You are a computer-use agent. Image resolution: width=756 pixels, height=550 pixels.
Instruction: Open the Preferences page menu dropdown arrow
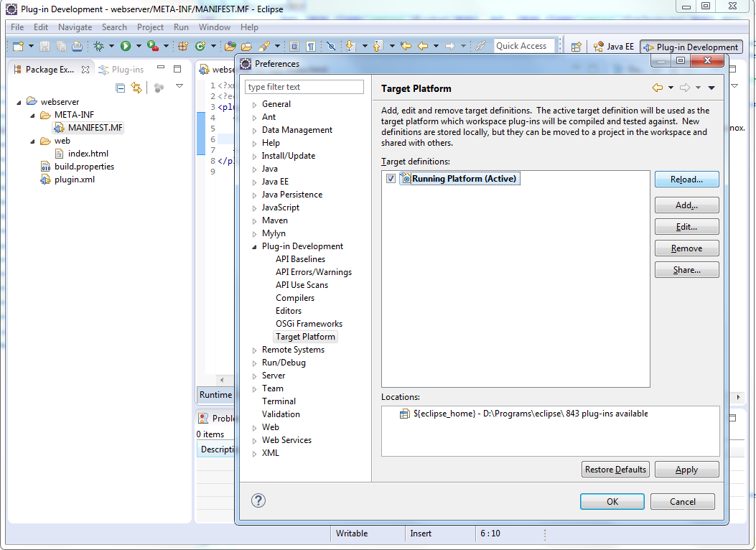click(711, 88)
